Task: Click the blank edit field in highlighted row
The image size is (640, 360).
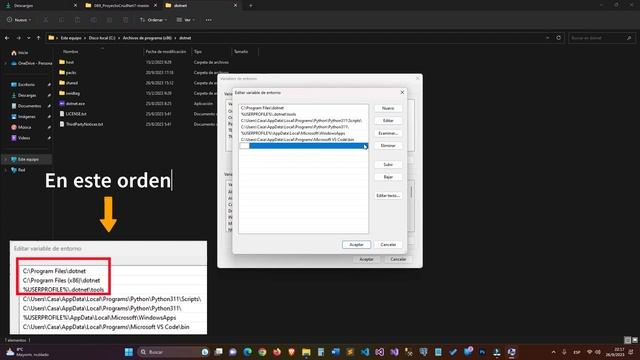Action: (x=244, y=146)
